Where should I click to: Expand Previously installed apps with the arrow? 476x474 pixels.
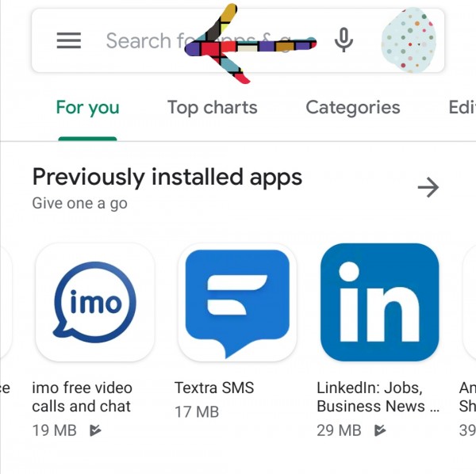coord(428,187)
